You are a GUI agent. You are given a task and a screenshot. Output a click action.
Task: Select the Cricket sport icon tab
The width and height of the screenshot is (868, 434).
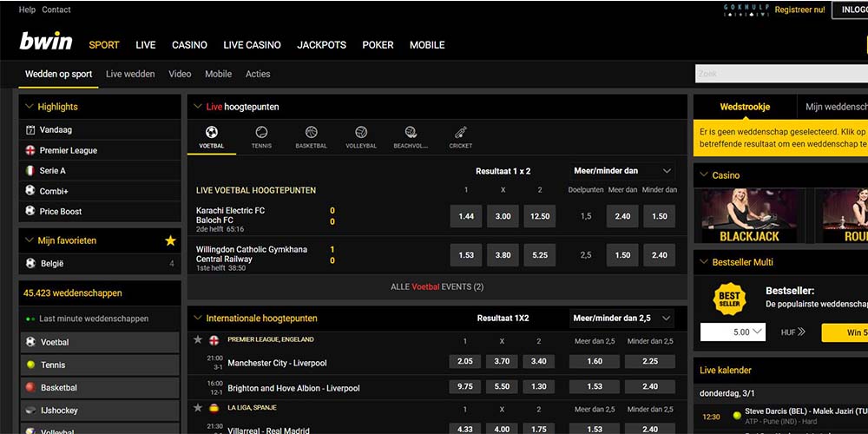click(460, 137)
